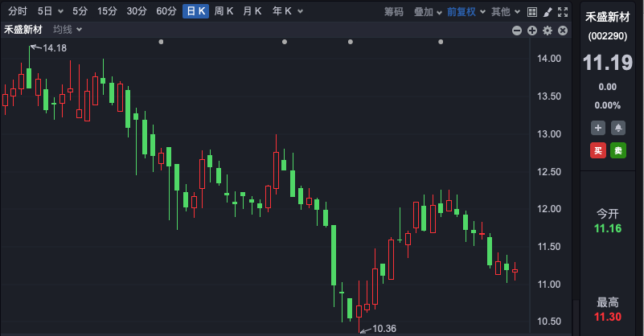Click the stock code (002290)
Viewport: 644px width, 336px height.
click(608, 36)
